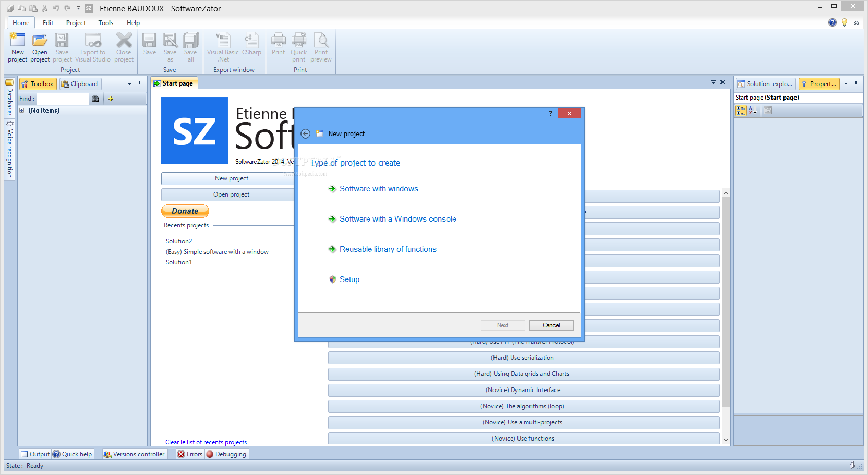This screenshot has height=475, width=868.
Task: Sort properties alphabetically with A-Z icon
Action: [753, 110]
